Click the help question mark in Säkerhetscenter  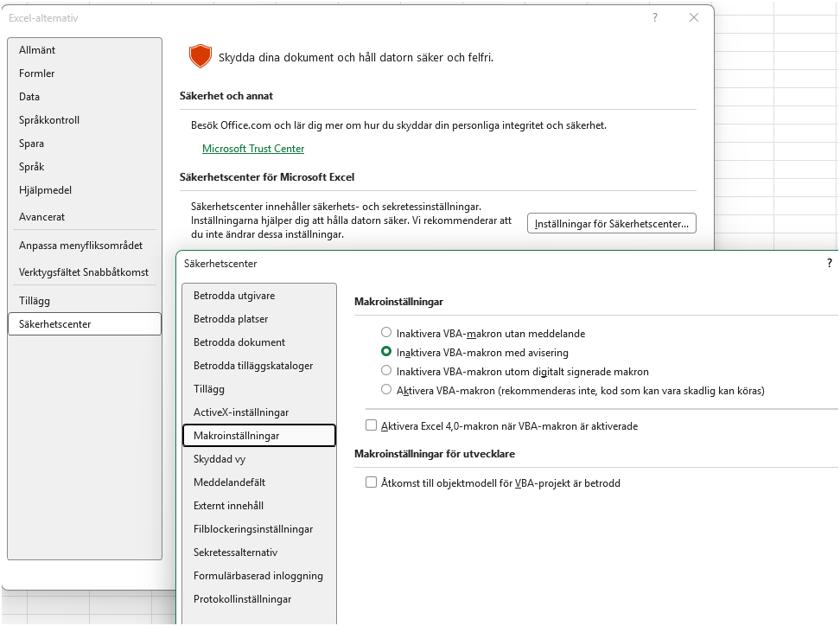[830, 263]
